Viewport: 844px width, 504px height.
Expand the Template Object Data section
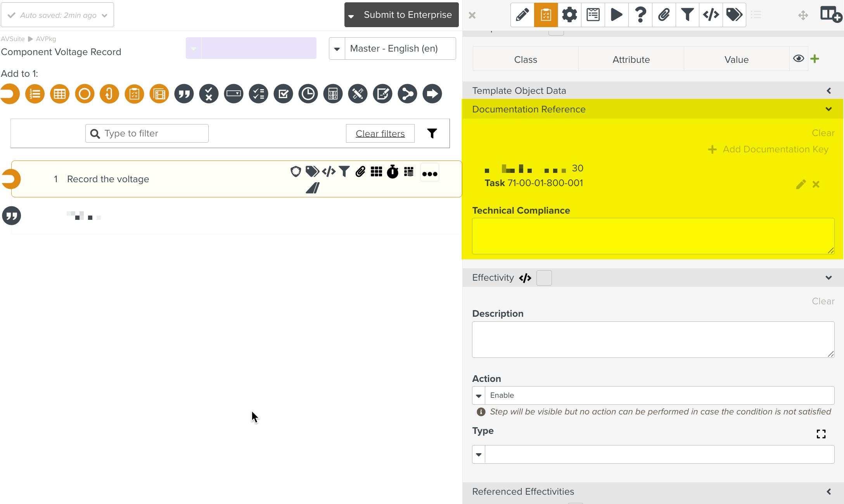click(x=828, y=91)
